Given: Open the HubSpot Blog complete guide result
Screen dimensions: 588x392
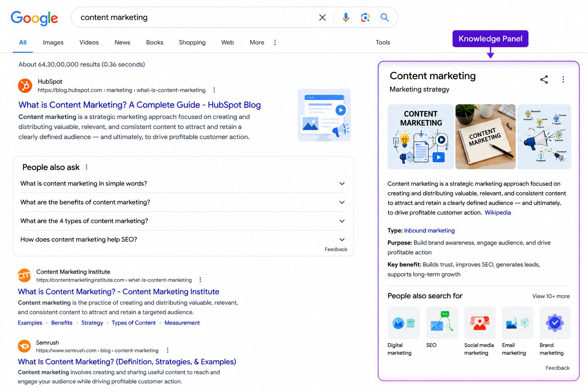Looking at the screenshot, I should 140,105.
